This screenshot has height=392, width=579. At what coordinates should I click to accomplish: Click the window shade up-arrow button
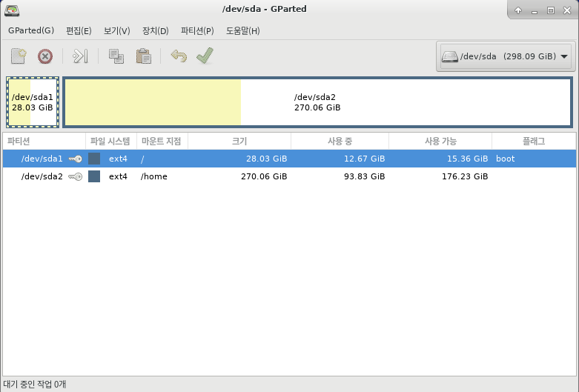(x=518, y=10)
